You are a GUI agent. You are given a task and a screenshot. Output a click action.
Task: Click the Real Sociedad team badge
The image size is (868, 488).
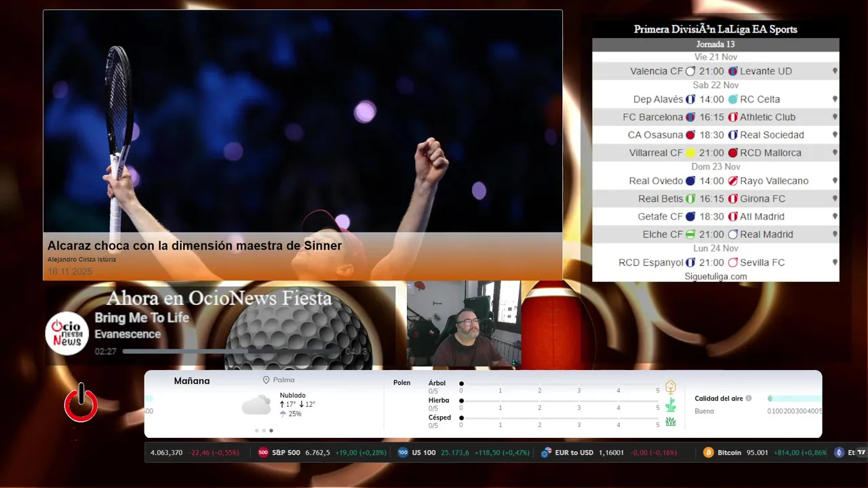coord(732,135)
